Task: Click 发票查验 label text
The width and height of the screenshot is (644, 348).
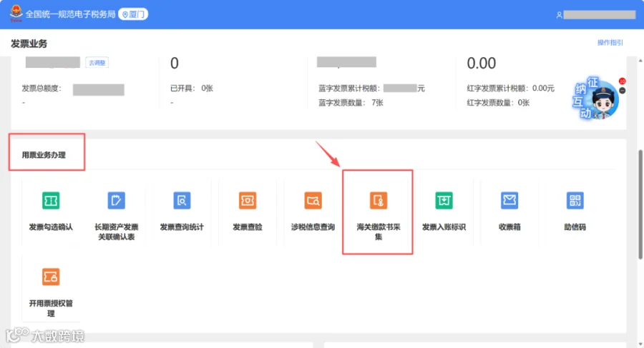Action: pos(248,227)
